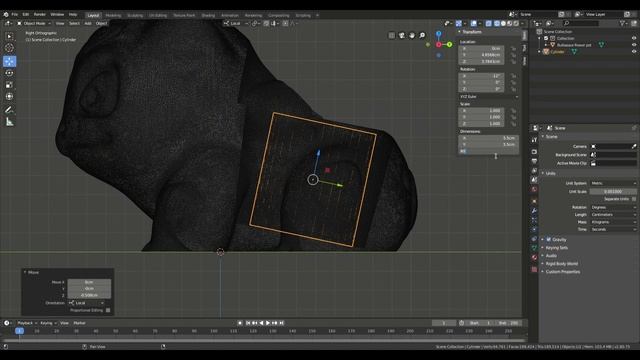This screenshot has height=360, width=640.
Task: Click the camera view icon in viewport
Action: pos(402,36)
